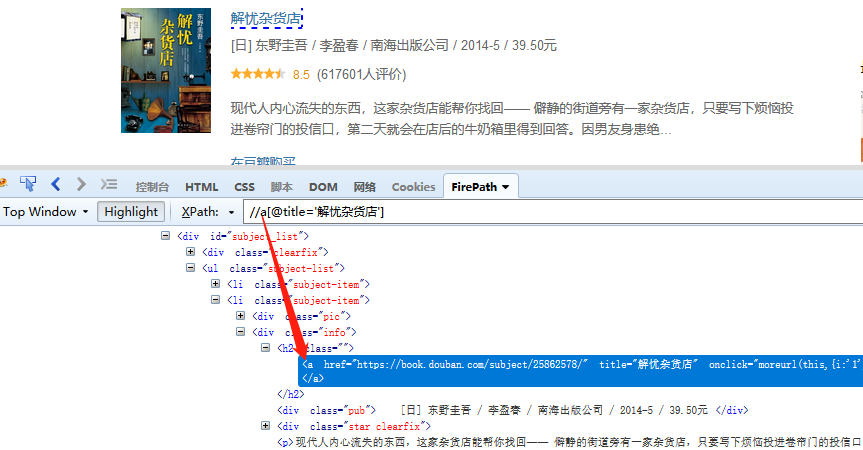Go back with the left chevron icon
The image size is (863, 450).
56,184
